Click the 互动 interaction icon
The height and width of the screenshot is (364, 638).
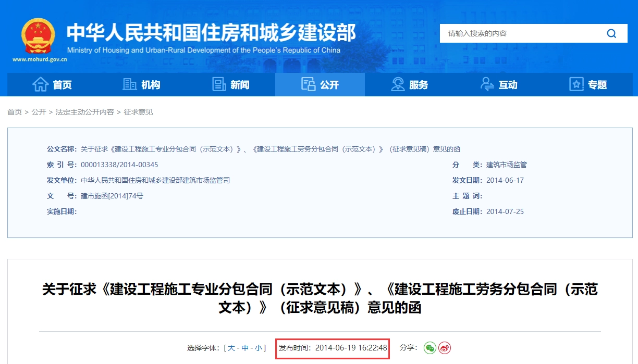487,84
